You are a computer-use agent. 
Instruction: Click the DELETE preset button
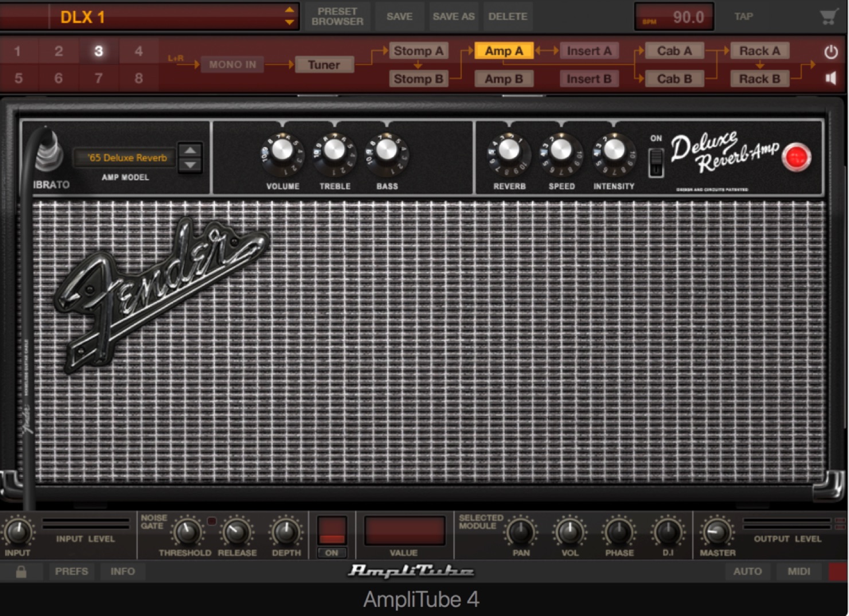click(508, 17)
